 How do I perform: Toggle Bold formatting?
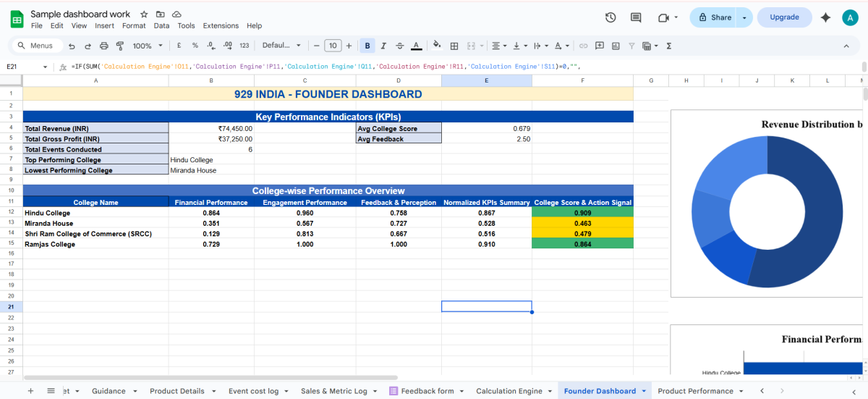[x=367, y=46]
